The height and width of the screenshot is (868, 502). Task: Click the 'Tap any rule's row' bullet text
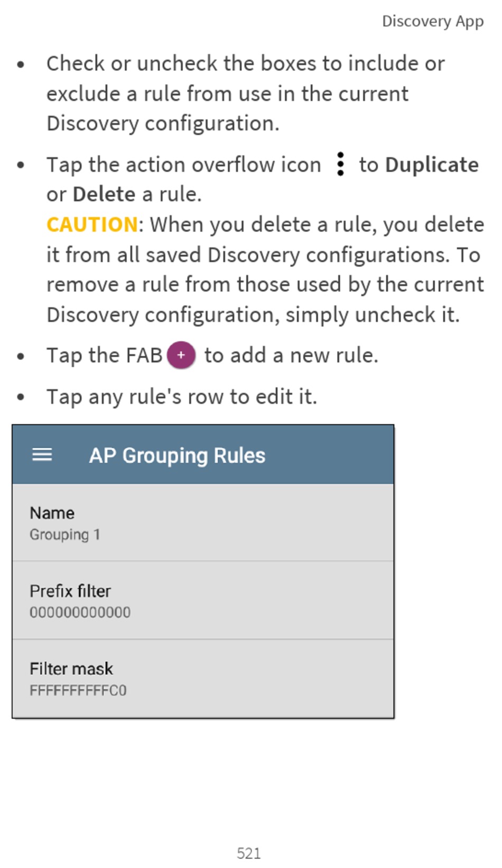point(182,396)
